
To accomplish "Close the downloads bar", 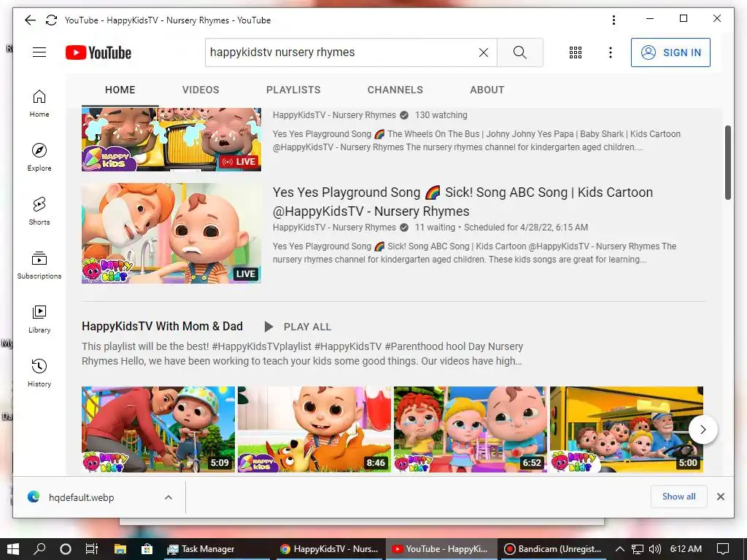I will coord(721,497).
